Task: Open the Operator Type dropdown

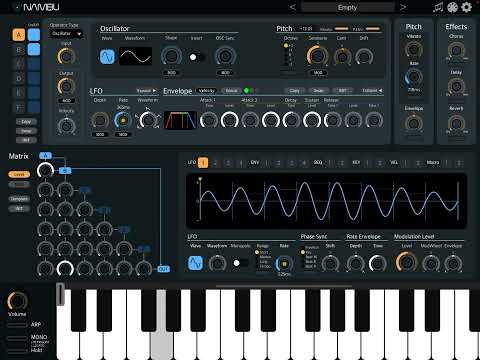Action: tap(66, 34)
